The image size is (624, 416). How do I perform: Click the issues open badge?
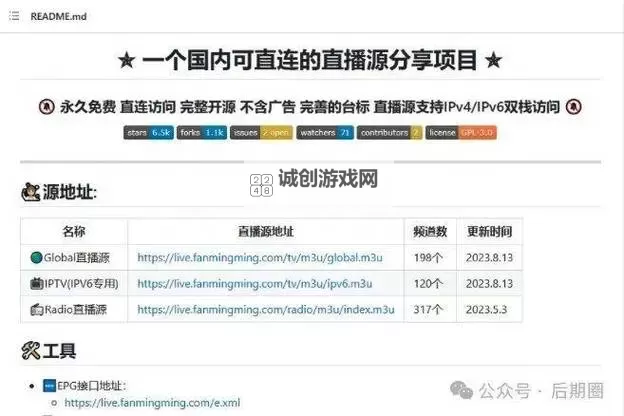[x=261, y=133]
